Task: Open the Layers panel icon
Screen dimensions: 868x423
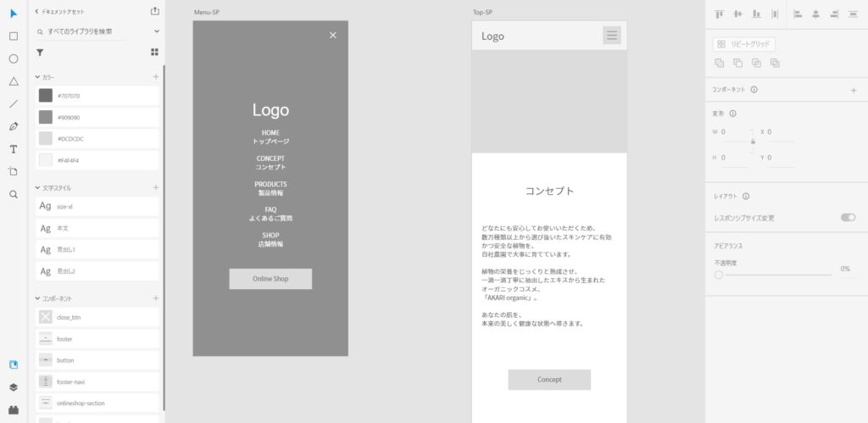Action: point(14,387)
